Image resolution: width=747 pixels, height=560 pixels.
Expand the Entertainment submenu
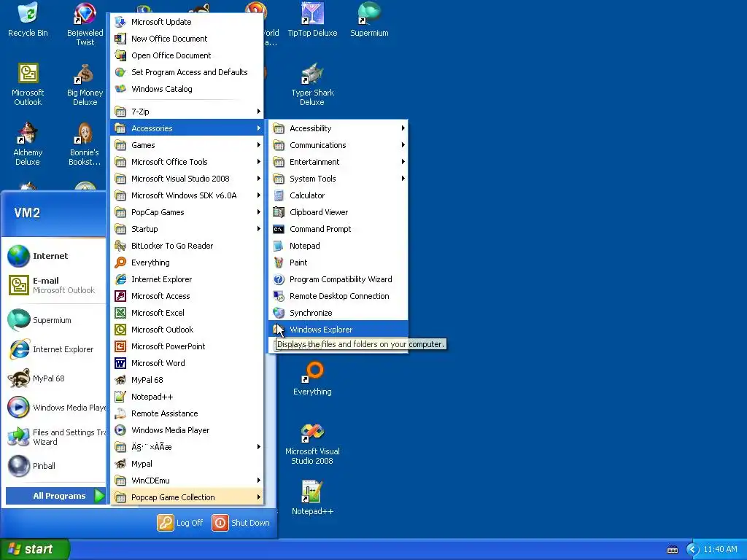(x=338, y=161)
